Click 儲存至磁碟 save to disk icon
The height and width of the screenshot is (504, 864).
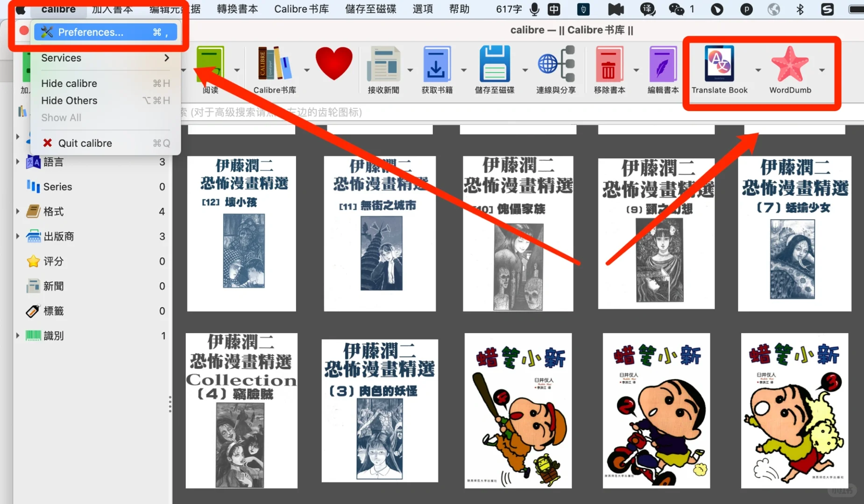pyautogui.click(x=494, y=64)
